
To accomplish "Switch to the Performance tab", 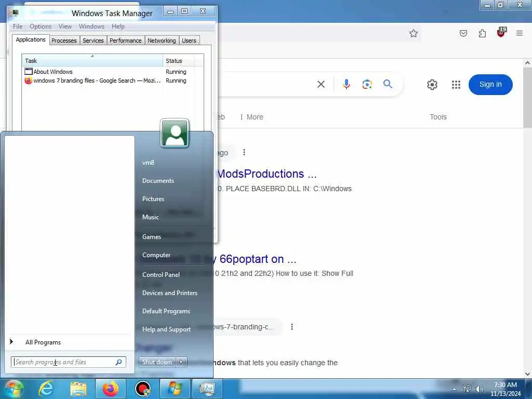I will point(126,41).
